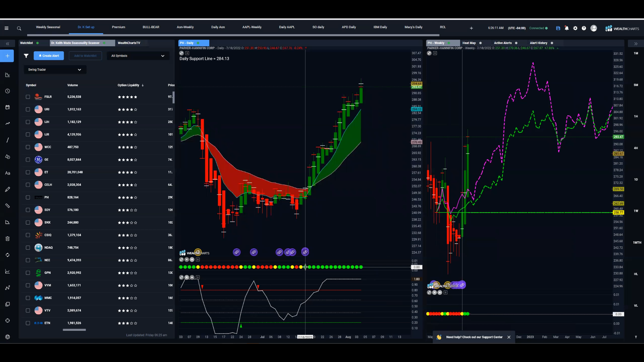
Task: Select the 1D timeframe button
Action: (636, 180)
